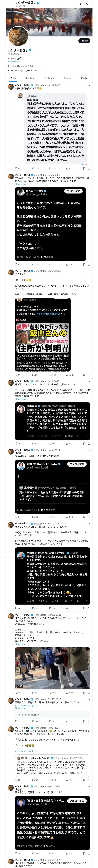98x868 pixels.
Task: Share the Mar 21, 2025 post
Action: (89, 375)
